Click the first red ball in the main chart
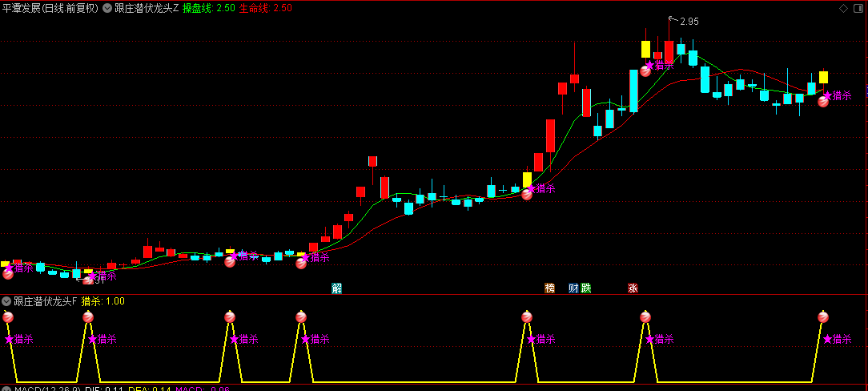Image resolution: width=868 pixels, height=391 pixels. (x=8, y=273)
